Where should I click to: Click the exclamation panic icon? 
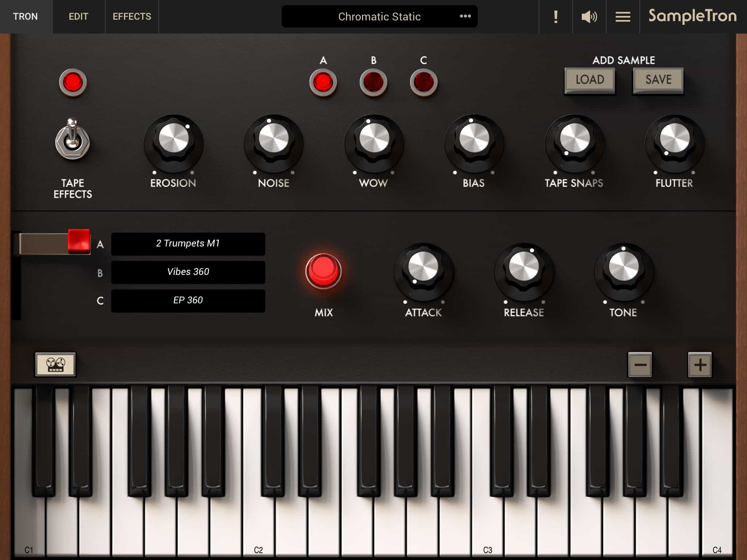pyautogui.click(x=556, y=17)
